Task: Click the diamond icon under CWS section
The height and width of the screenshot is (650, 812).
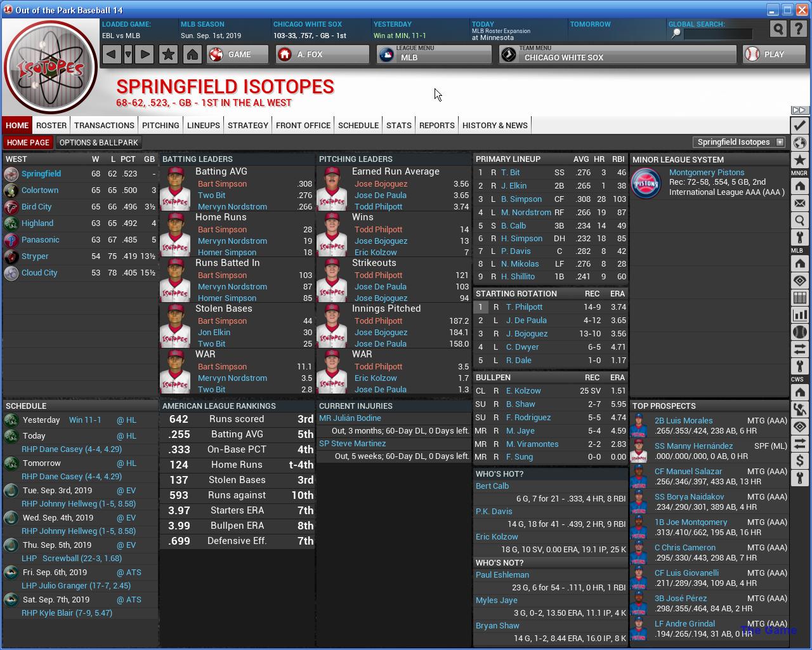Action: tap(799, 427)
